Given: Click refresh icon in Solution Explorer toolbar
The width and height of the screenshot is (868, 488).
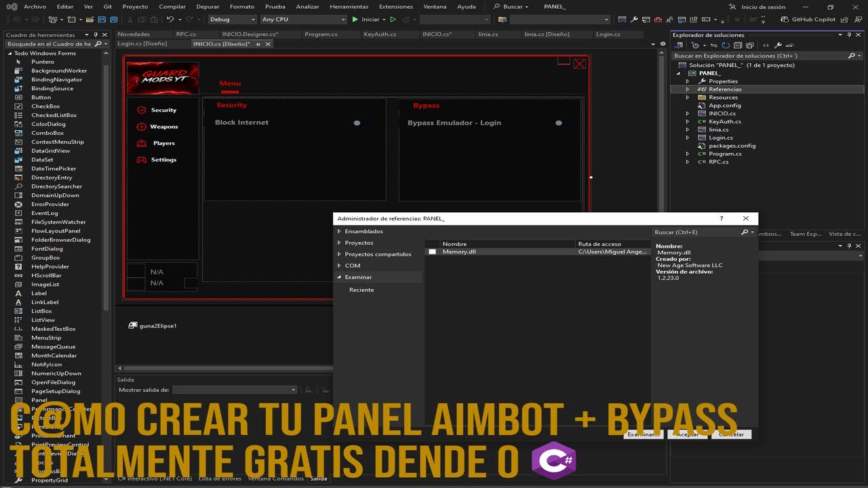Looking at the screenshot, I should (x=726, y=45).
